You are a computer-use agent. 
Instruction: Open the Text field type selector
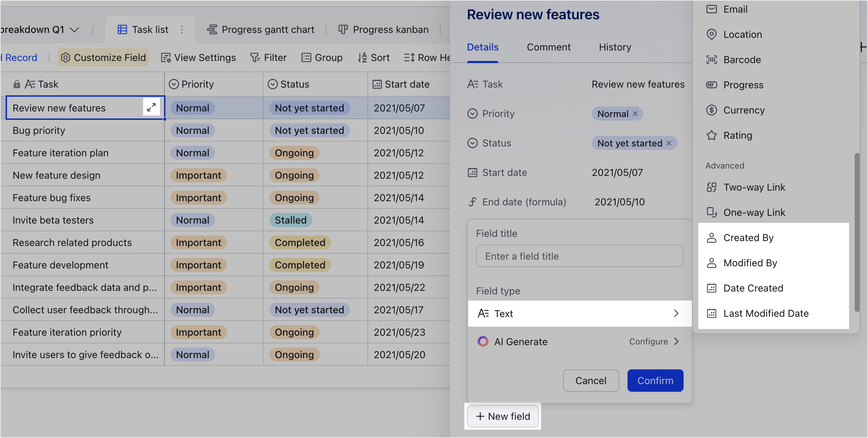coord(579,313)
